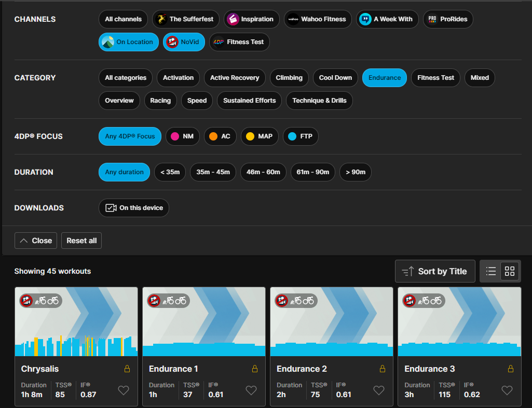Image resolution: width=532 pixels, height=408 pixels.
Task: Choose the Sustained Efforts category
Action: [249, 101]
